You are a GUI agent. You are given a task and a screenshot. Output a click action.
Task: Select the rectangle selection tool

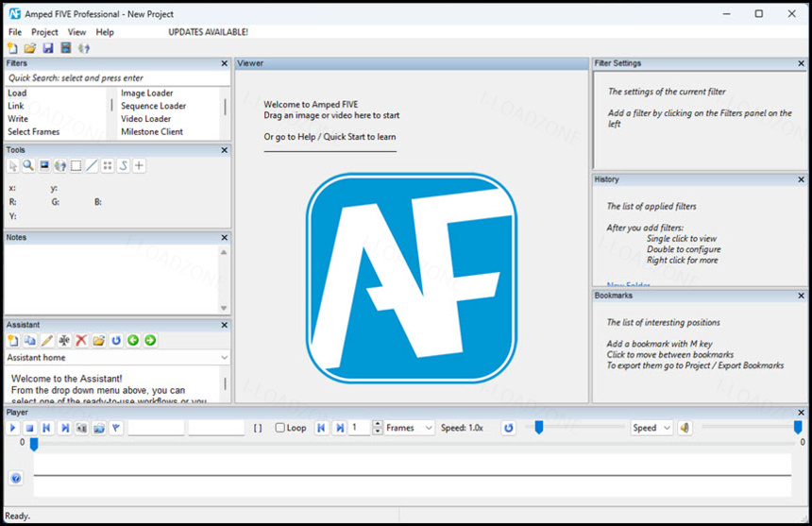click(76, 165)
